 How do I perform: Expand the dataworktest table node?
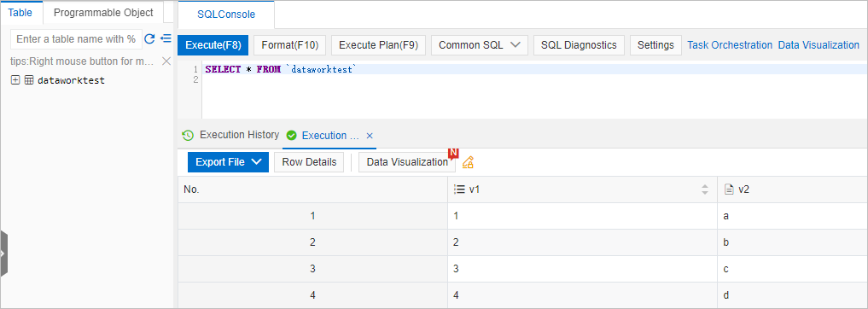(15, 80)
